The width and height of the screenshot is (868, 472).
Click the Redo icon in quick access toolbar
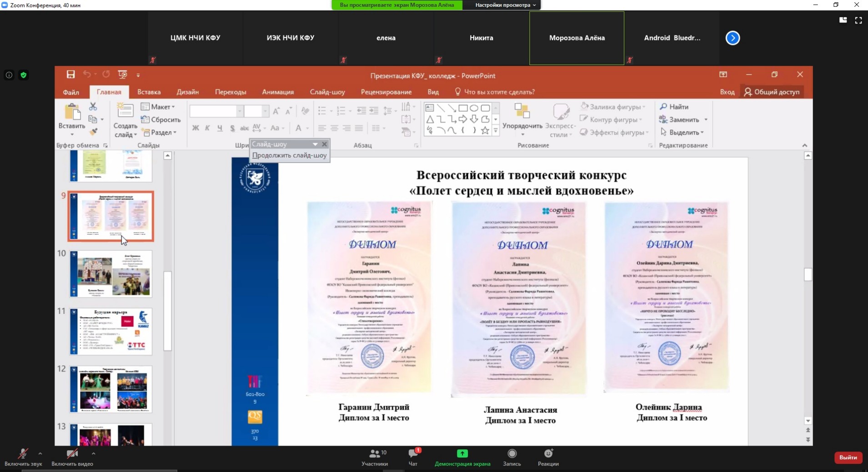pyautogui.click(x=106, y=75)
